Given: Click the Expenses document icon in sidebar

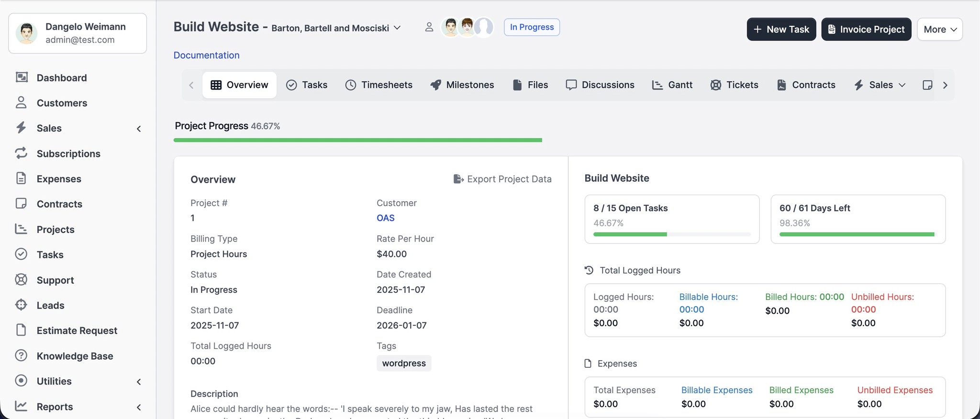Looking at the screenshot, I should pyautogui.click(x=21, y=178).
